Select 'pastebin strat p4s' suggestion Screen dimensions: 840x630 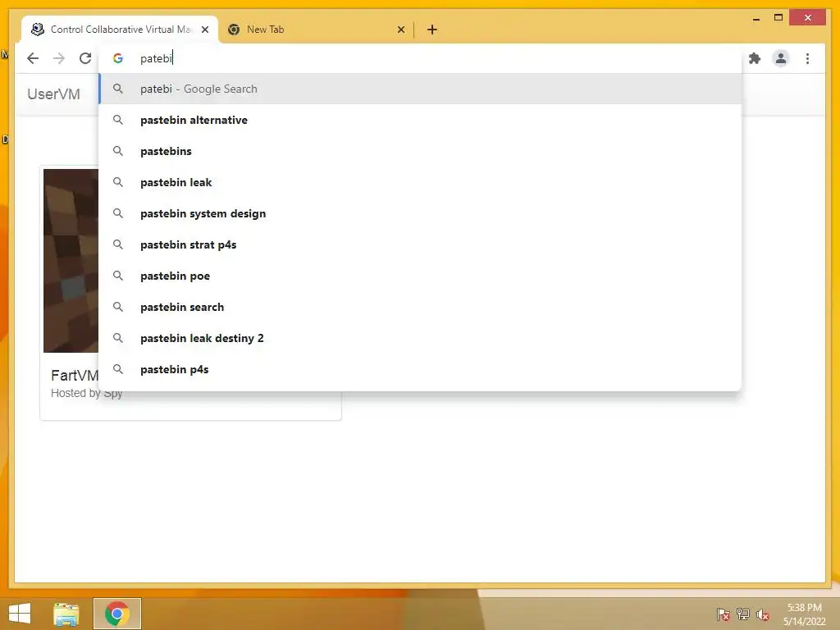coord(421,244)
